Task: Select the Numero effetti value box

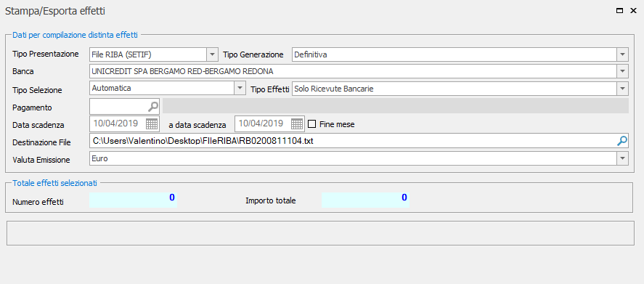Action: [x=133, y=200]
